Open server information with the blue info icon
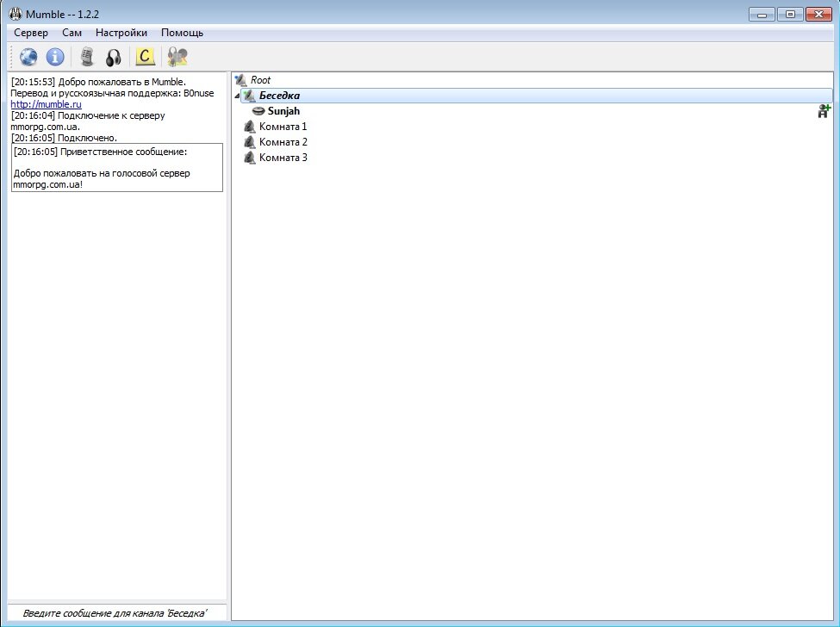This screenshot has height=627, width=840. 55,58
